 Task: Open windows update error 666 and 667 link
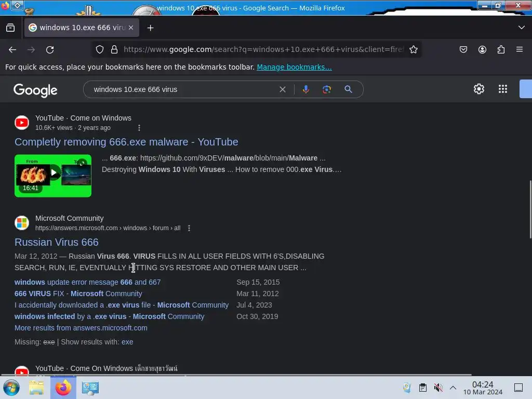point(87,282)
